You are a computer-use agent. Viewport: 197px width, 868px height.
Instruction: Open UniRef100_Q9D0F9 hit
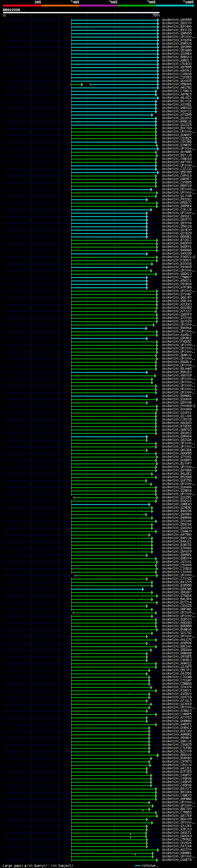pos(177,315)
